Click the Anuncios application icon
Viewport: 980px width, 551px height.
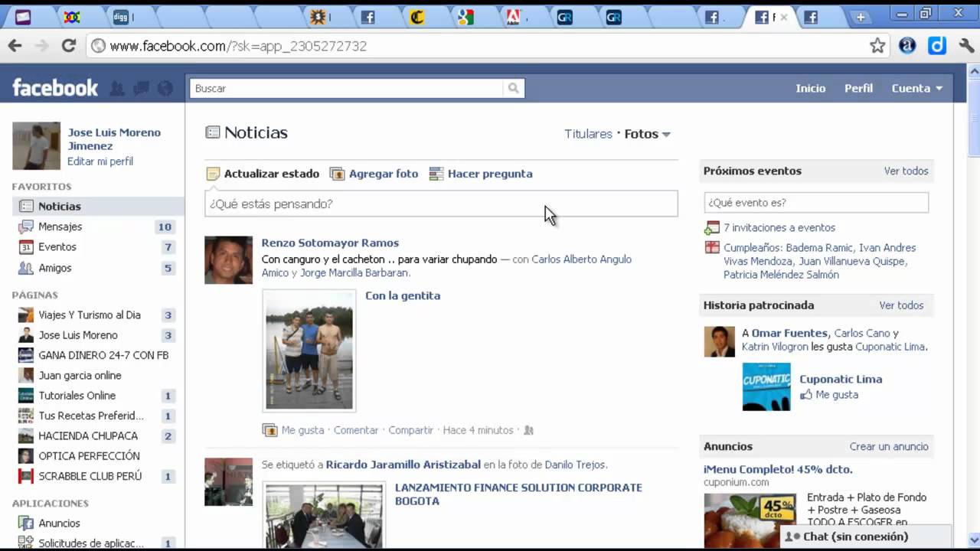coord(26,523)
